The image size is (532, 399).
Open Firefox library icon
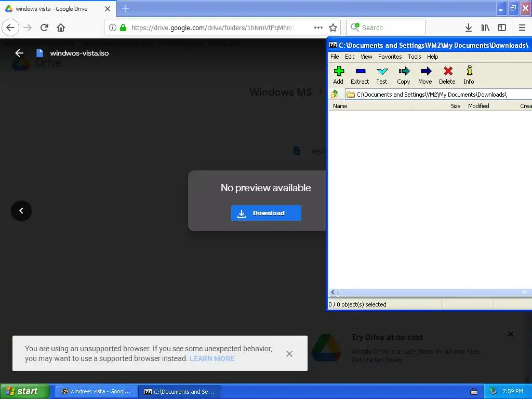485,28
